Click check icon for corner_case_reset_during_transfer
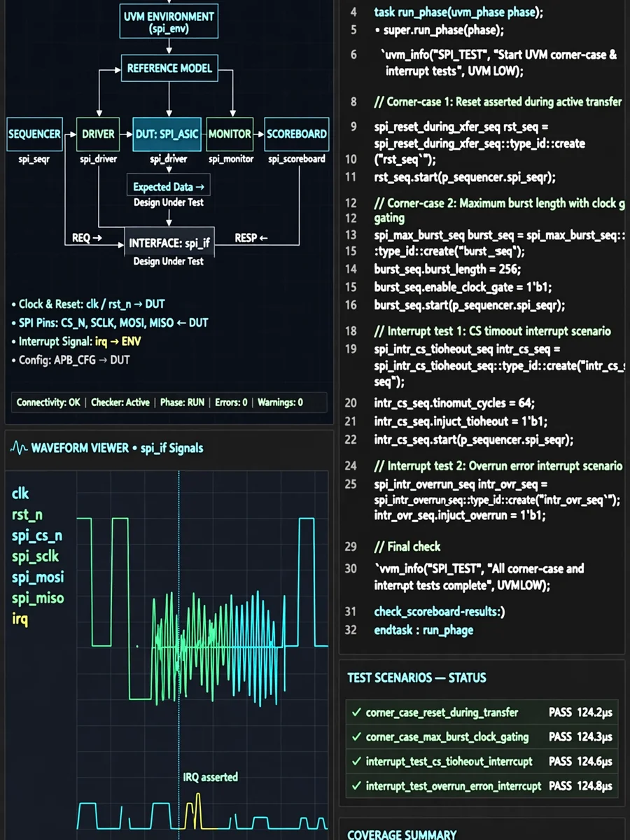Viewport: 630px width, 840px height. [356, 713]
